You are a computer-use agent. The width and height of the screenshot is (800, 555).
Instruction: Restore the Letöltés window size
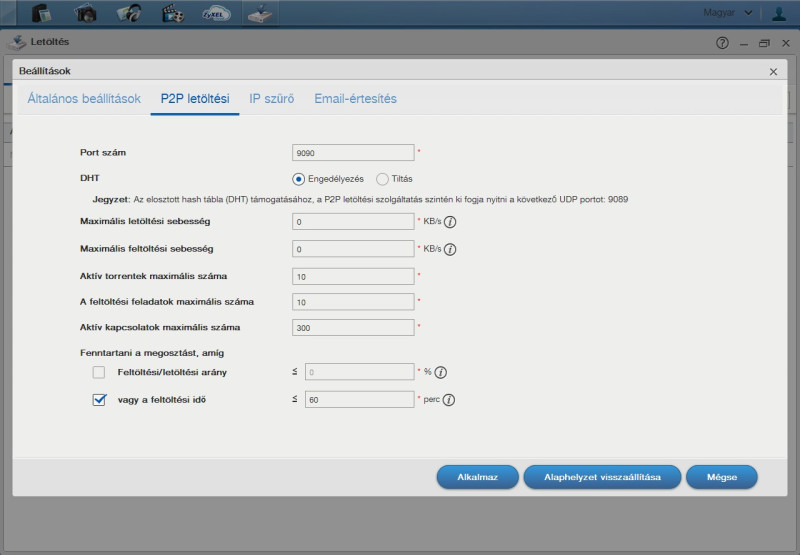[x=764, y=43]
